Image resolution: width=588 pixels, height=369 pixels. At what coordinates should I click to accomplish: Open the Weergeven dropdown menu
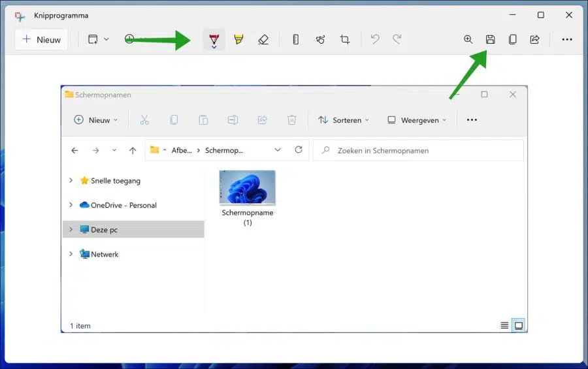tap(417, 120)
